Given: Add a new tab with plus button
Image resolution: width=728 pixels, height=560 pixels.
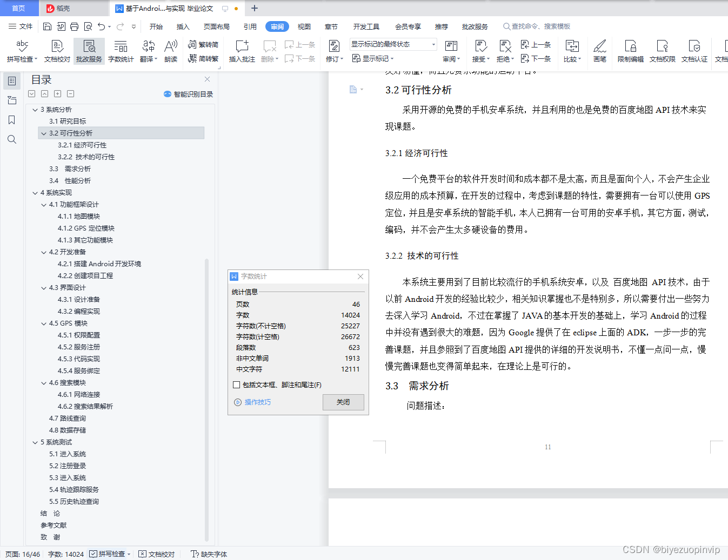Looking at the screenshot, I should pos(255,8).
